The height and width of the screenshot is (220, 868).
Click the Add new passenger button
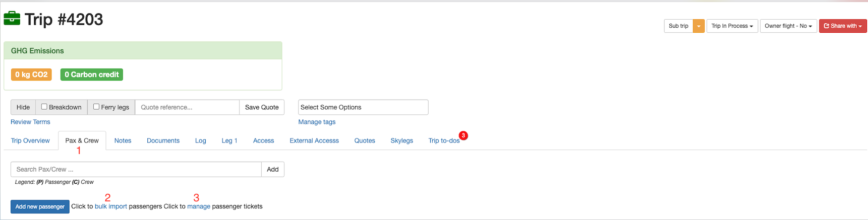coord(40,206)
